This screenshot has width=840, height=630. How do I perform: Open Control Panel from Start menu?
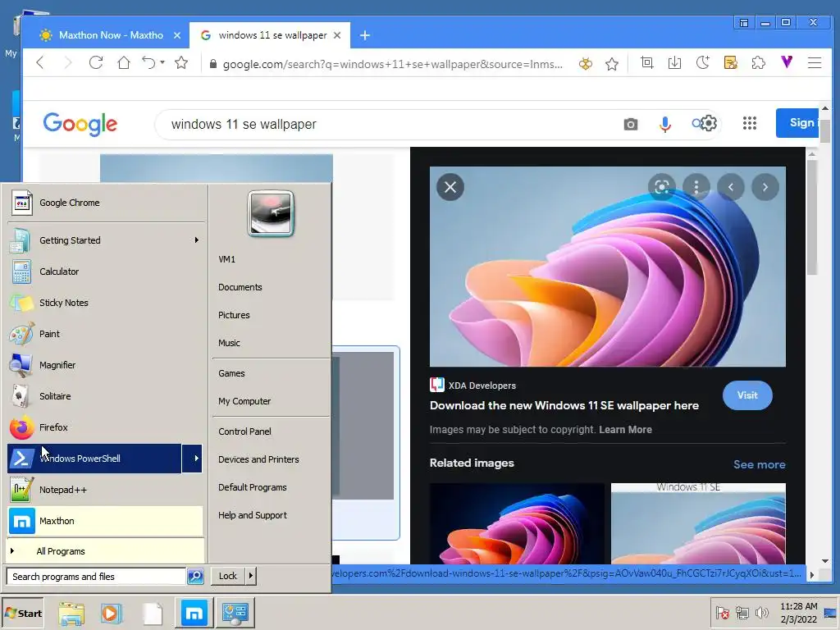pyautogui.click(x=244, y=431)
